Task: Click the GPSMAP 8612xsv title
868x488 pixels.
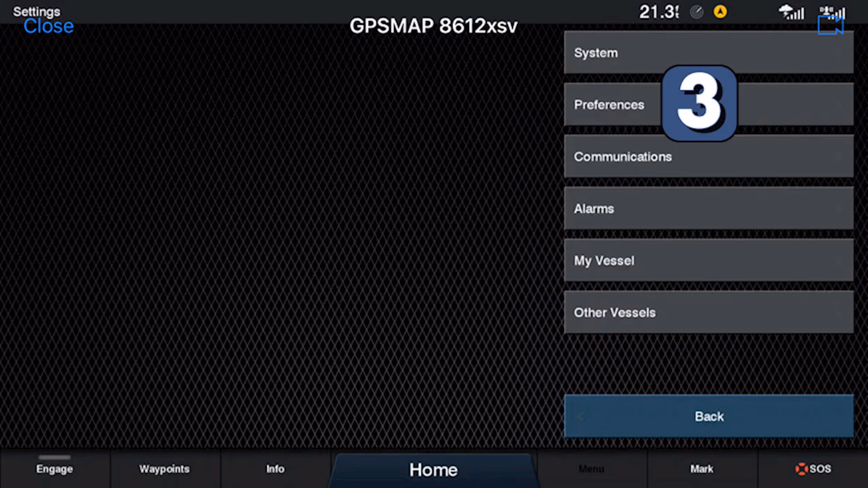Action: coord(433,26)
